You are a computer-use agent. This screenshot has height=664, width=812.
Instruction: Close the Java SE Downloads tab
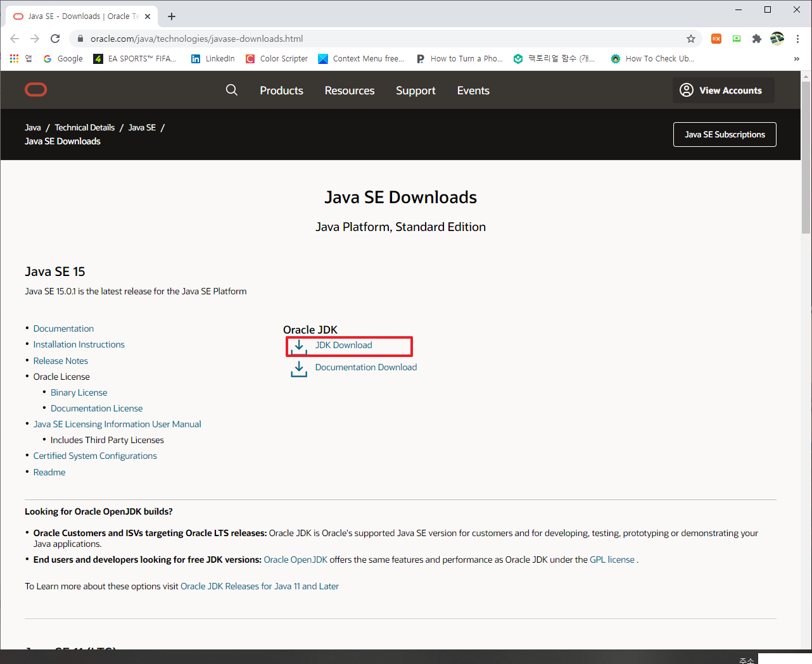(148, 16)
